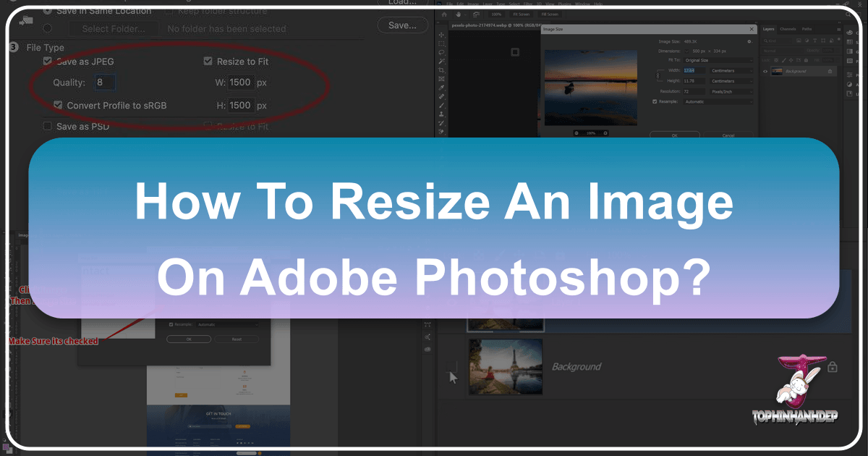Click the gear icon in the Image Size dialog
The image size is (868, 456).
coord(750,41)
